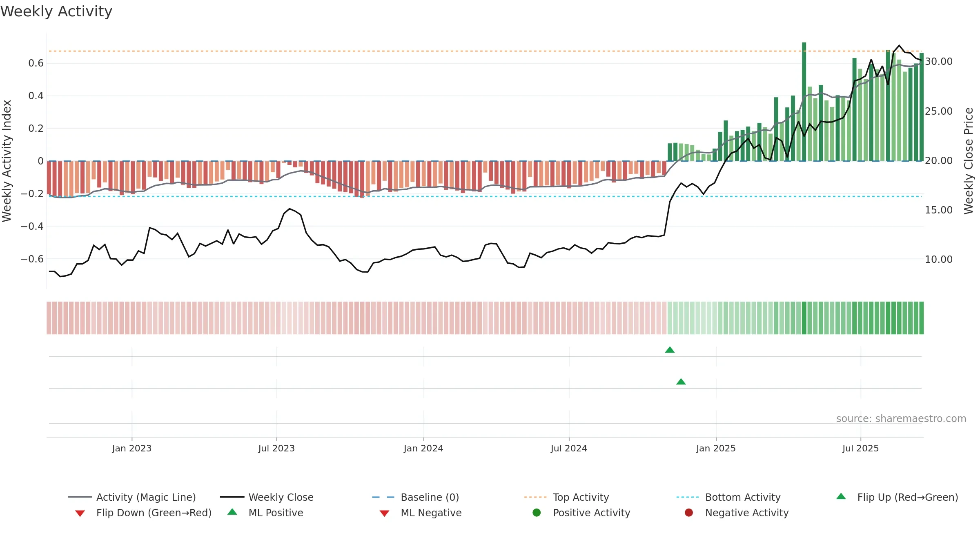Click the tallest dark green activity bar
This screenshot has width=980, height=551.
[x=804, y=102]
